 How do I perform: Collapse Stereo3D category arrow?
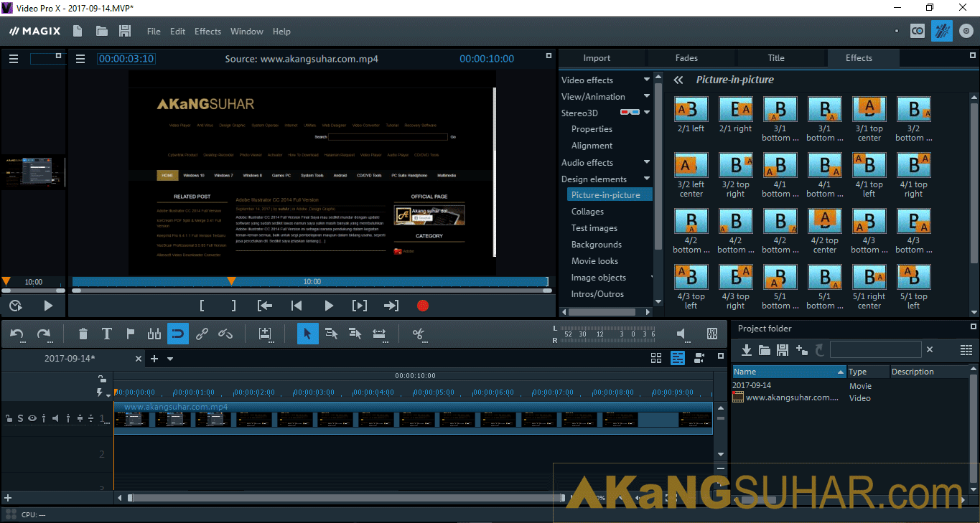[x=647, y=113]
